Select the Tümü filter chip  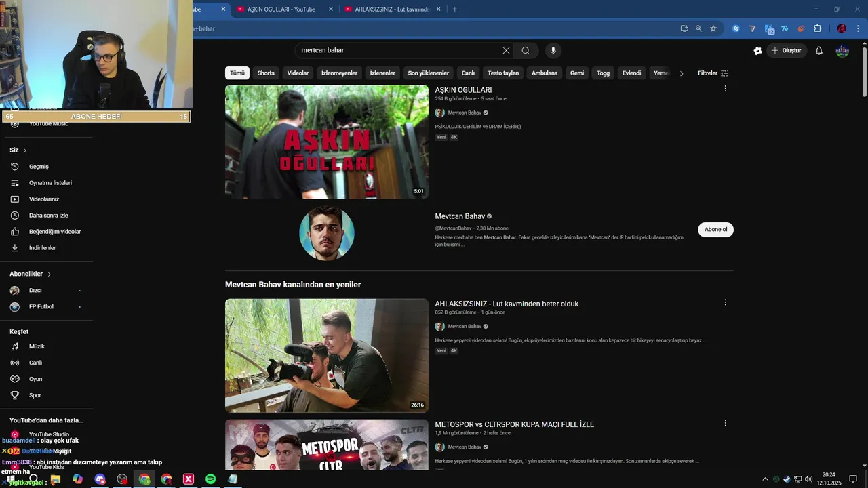237,73
